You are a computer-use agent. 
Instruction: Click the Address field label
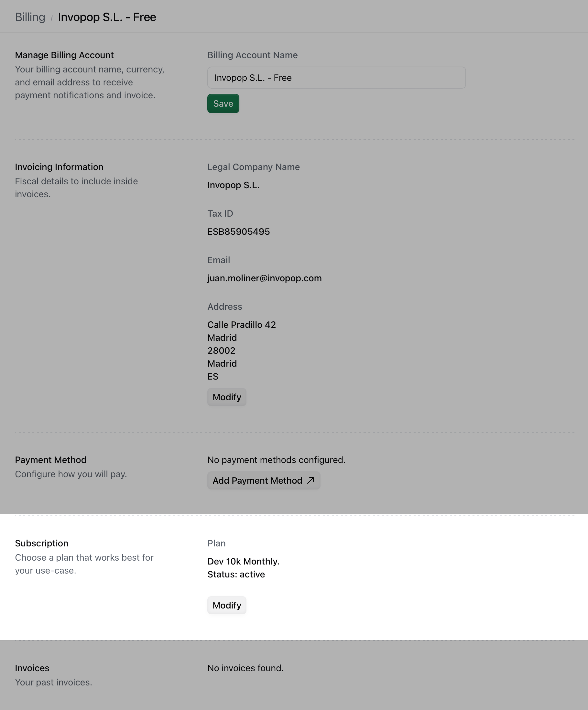tap(224, 307)
